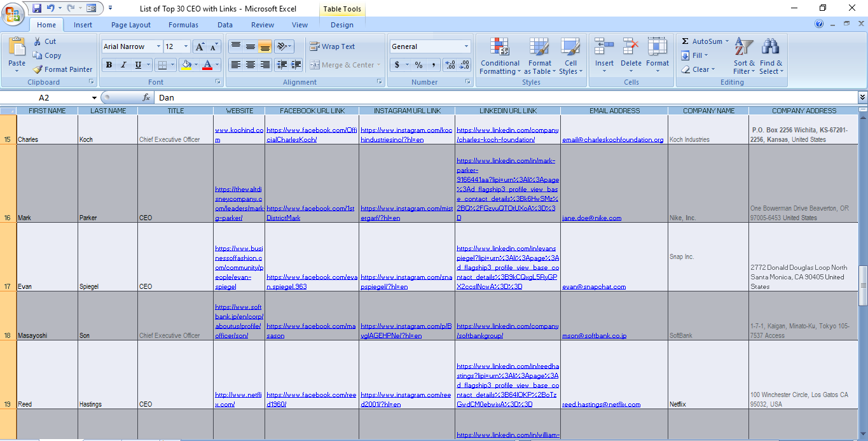Switch to the Page Layout tab
Image resolution: width=868 pixels, height=441 pixels.
coord(131,25)
